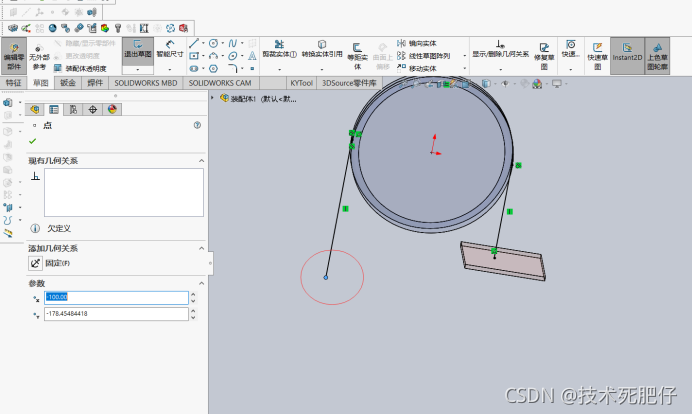The height and width of the screenshot is (414, 693).
Task: Decrease Y coordinate with stepper down
Action: tap(193, 317)
